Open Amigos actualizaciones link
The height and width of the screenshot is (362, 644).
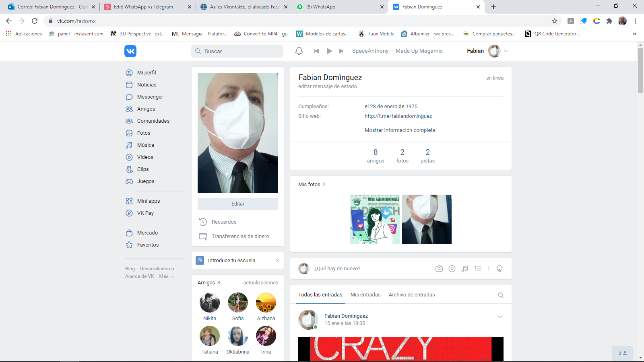tap(260, 283)
